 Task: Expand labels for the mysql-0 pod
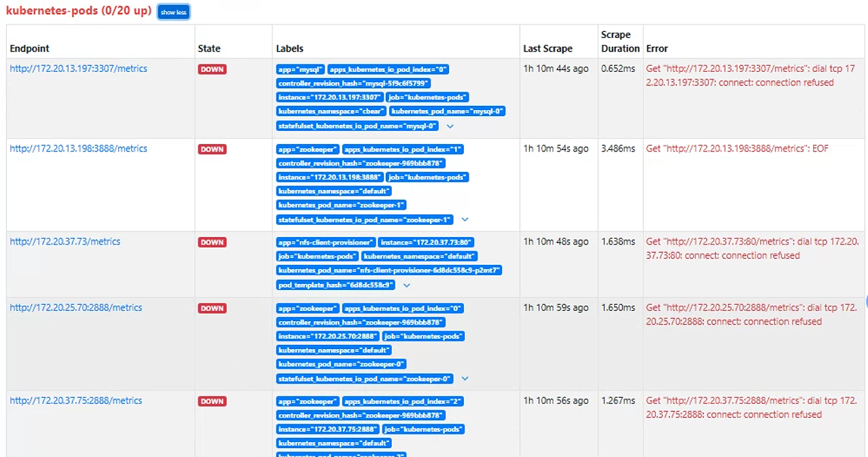[x=450, y=126]
